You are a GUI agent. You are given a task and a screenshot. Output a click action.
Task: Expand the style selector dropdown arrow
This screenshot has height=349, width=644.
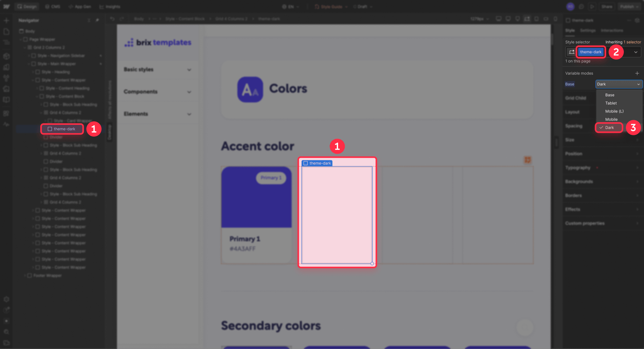(x=636, y=52)
